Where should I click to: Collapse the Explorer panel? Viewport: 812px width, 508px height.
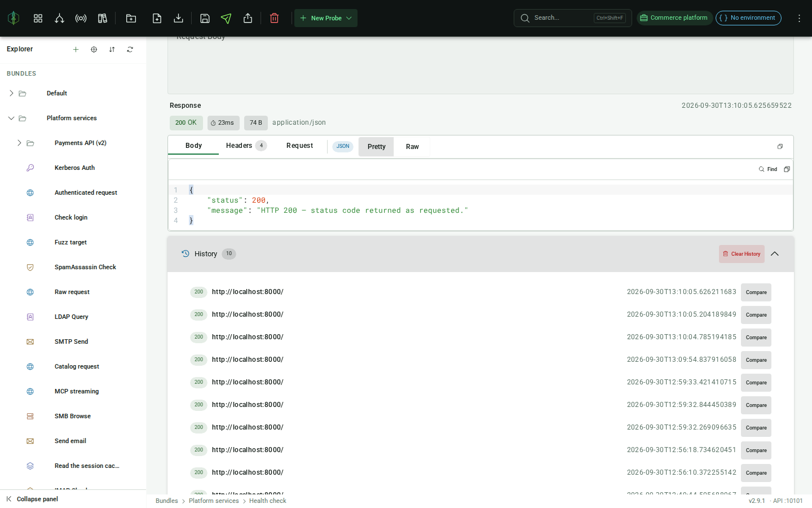point(32,499)
